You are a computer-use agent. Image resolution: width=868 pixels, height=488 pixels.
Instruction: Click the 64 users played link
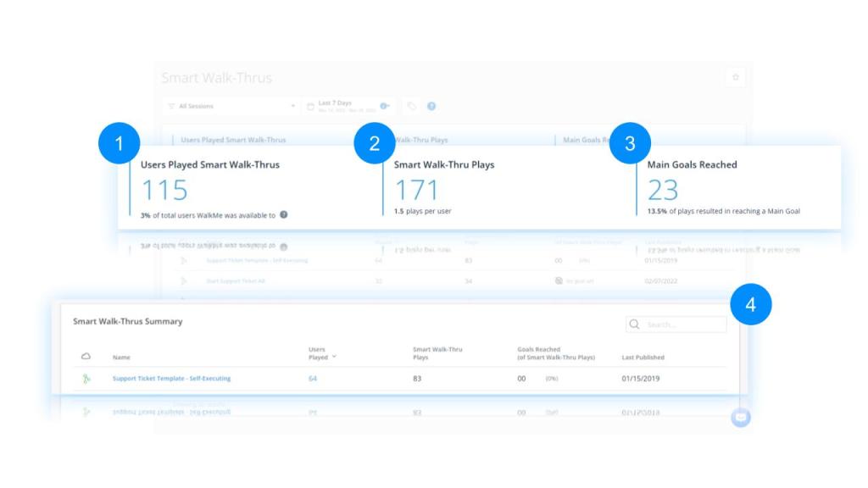coord(313,379)
